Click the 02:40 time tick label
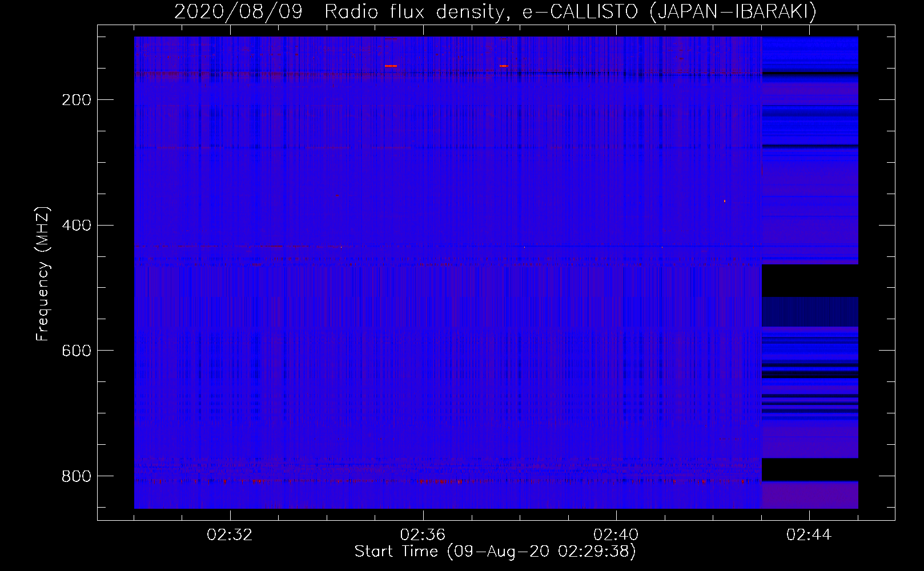Viewport: 924px width, 571px height. tap(616, 535)
